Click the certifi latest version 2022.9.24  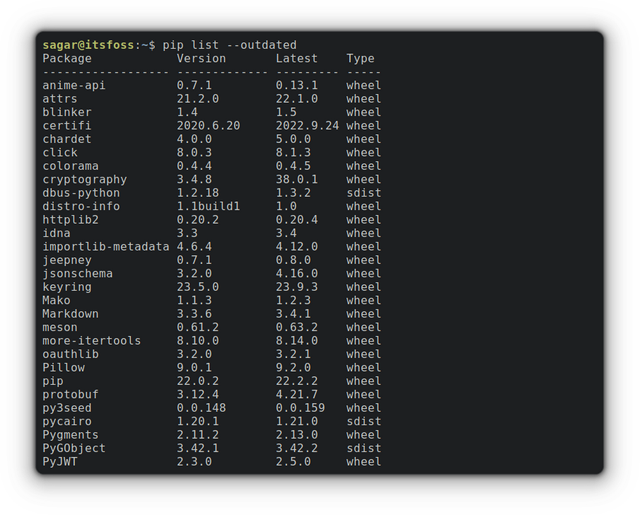point(307,126)
